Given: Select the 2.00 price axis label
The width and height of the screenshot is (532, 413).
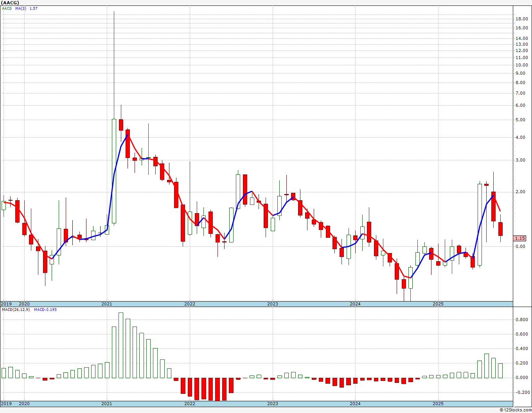Looking at the screenshot, I should pyautogui.click(x=521, y=192).
